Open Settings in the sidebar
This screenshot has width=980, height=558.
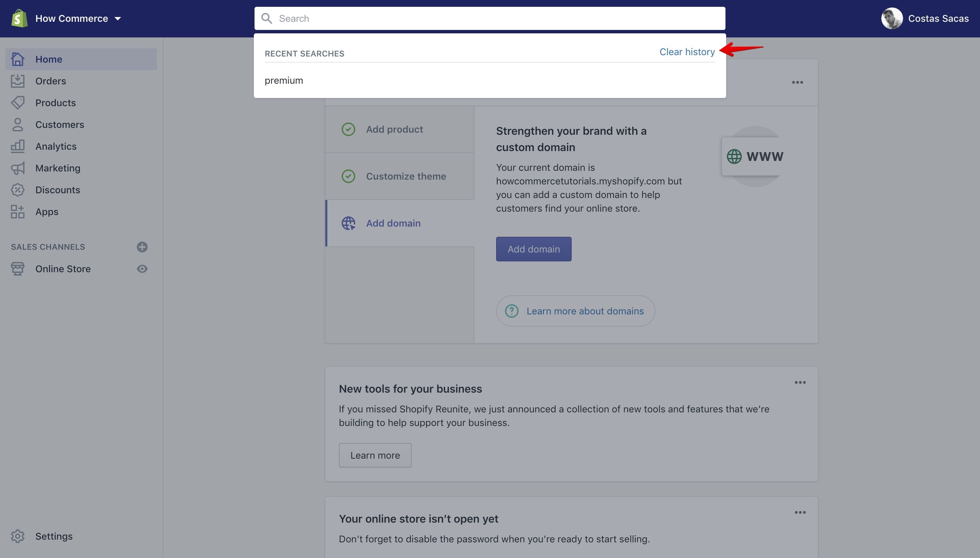[54, 536]
